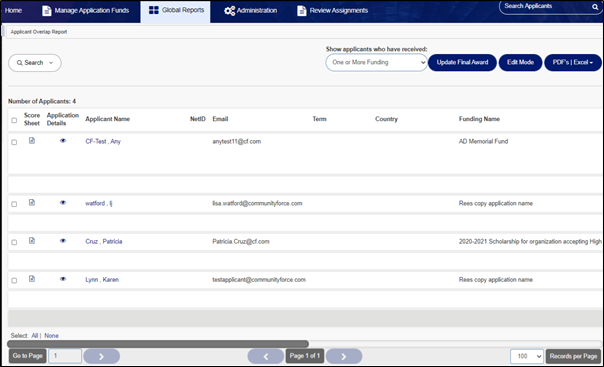Viewport: 604px width, 367px height.
Task: Click the arrow button next to Go to Page field
Action: click(x=102, y=356)
